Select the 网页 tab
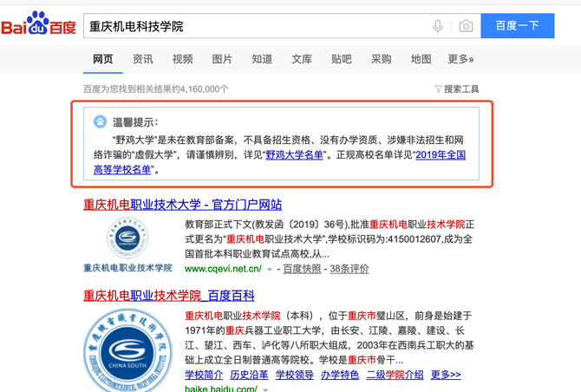Viewport: 581px width, 392px height. tap(102, 59)
